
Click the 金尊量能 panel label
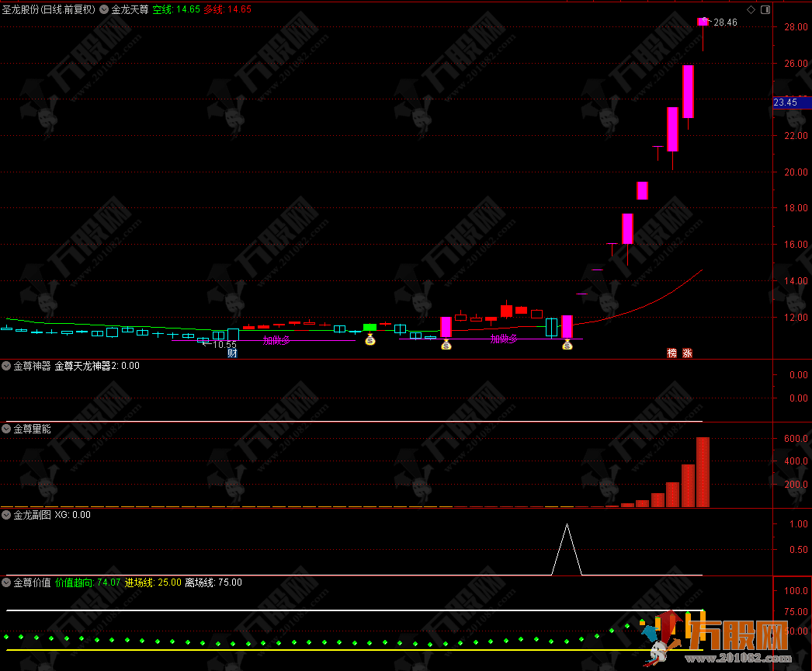click(x=32, y=429)
